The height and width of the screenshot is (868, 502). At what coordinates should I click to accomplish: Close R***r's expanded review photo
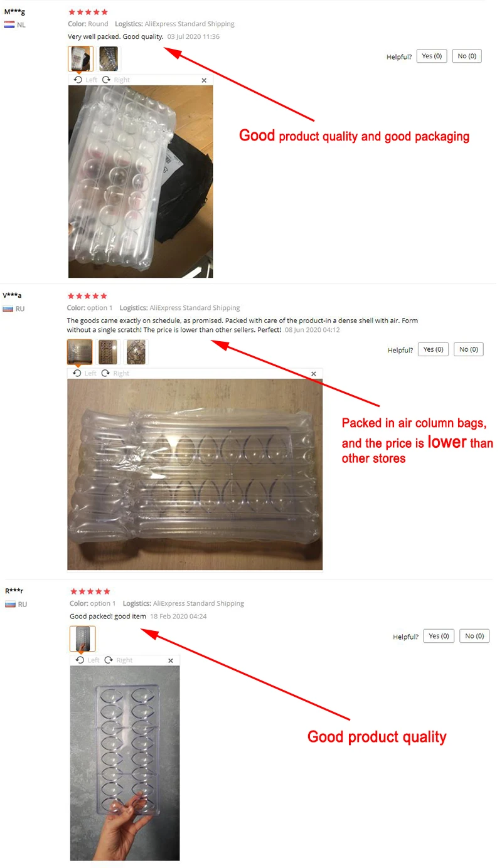[171, 660]
